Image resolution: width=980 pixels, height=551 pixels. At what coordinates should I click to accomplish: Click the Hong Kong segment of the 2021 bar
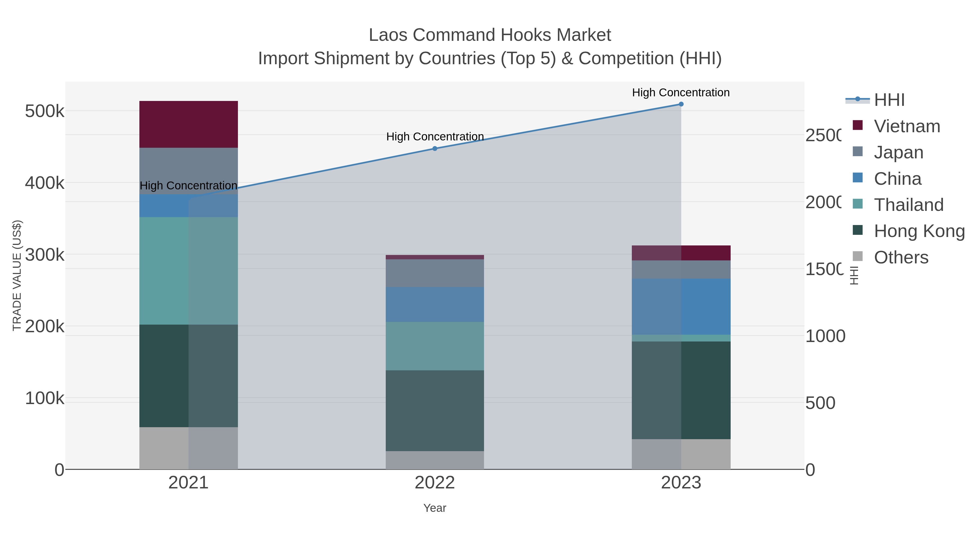189,376
